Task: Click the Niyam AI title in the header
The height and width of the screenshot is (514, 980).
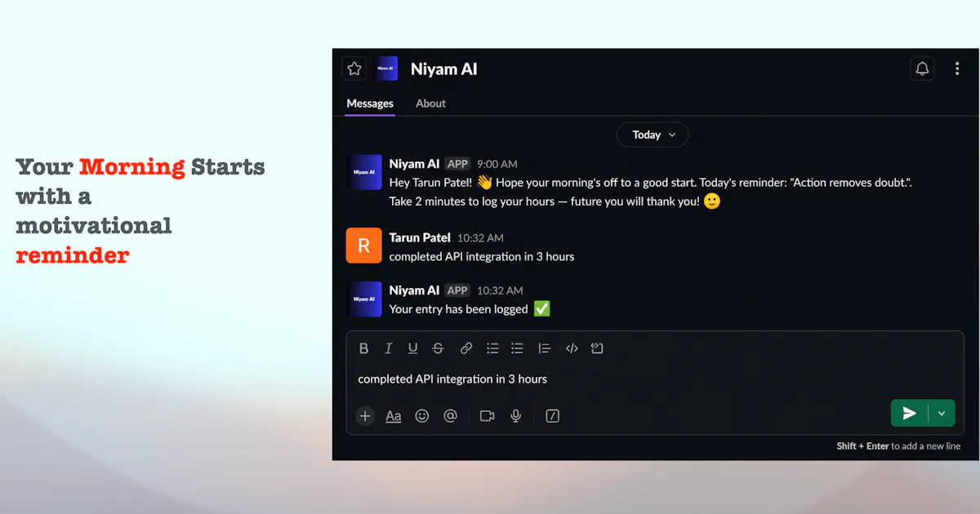Action: point(444,69)
